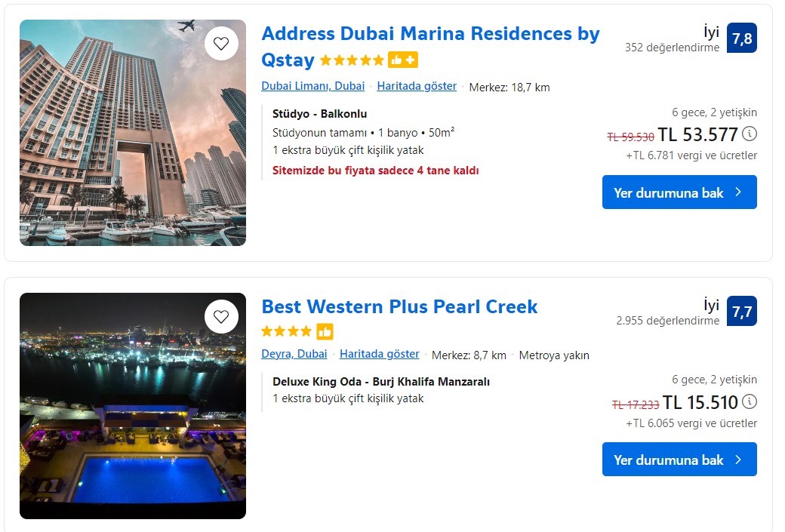Toggle heart on Best Western Plus Pearl Creek
Screen dimensions: 785x532
(221, 317)
